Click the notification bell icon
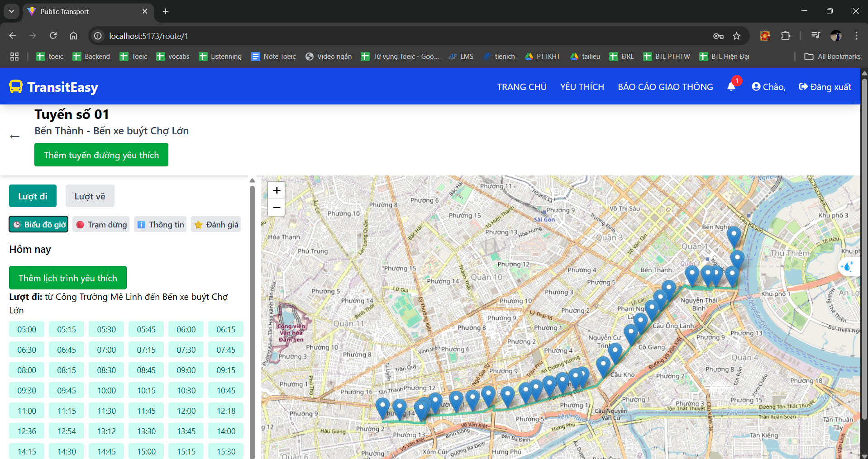This screenshot has height=459, width=868. [731, 87]
